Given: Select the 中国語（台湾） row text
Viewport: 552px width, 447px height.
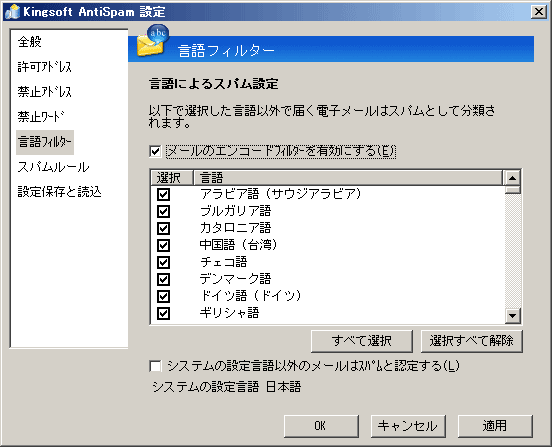Looking at the screenshot, I should (239, 245).
